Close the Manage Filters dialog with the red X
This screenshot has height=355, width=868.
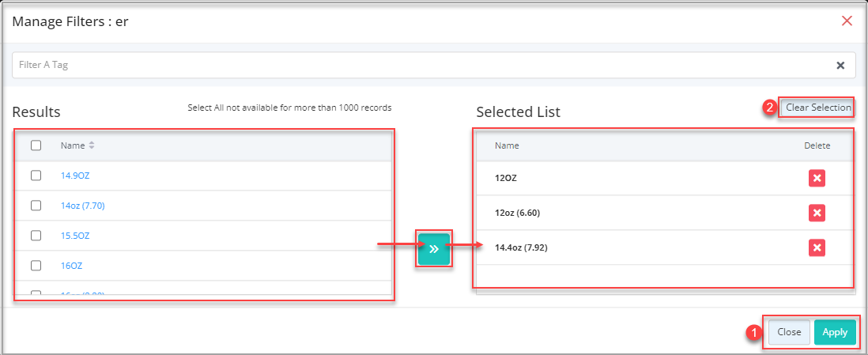[847, 21]
